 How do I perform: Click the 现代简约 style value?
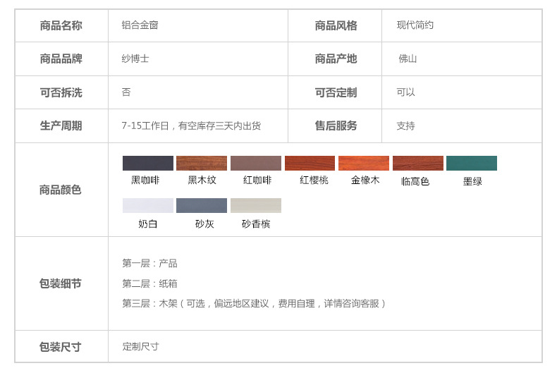(x=415, y=25)
